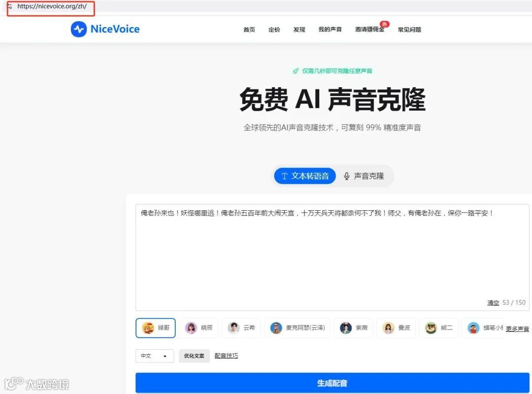This screenshot has height=394, width=532.
Task: Click 清空 to clear the text
Action: point(493,302)
